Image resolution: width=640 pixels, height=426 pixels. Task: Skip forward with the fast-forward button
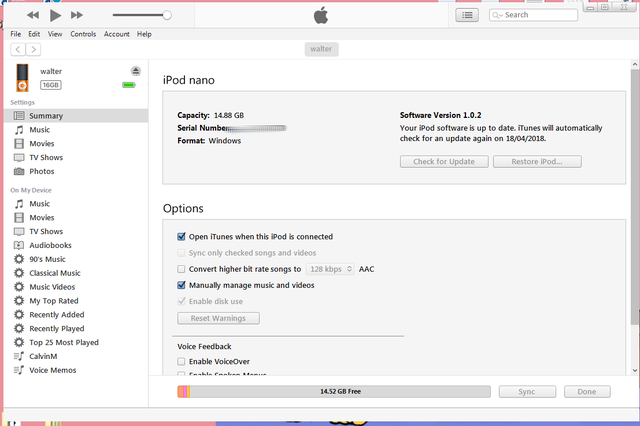click(x=77, y=16)
